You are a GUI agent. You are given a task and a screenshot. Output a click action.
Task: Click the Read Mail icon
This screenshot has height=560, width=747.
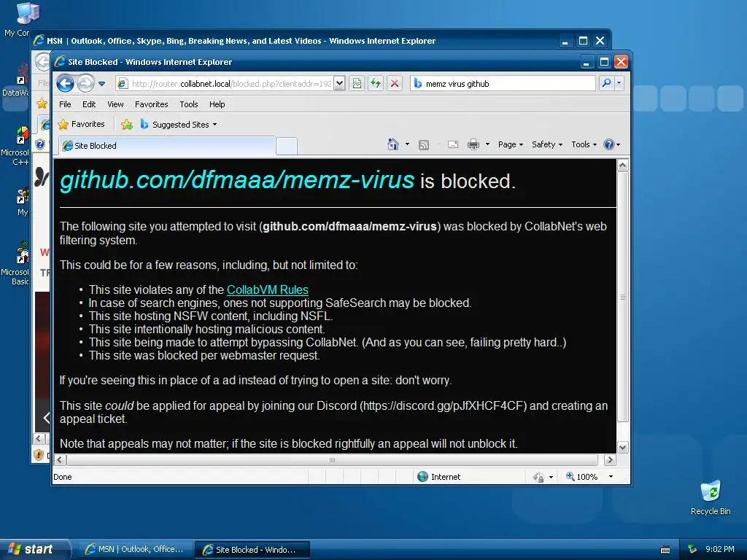coord(453,144)
